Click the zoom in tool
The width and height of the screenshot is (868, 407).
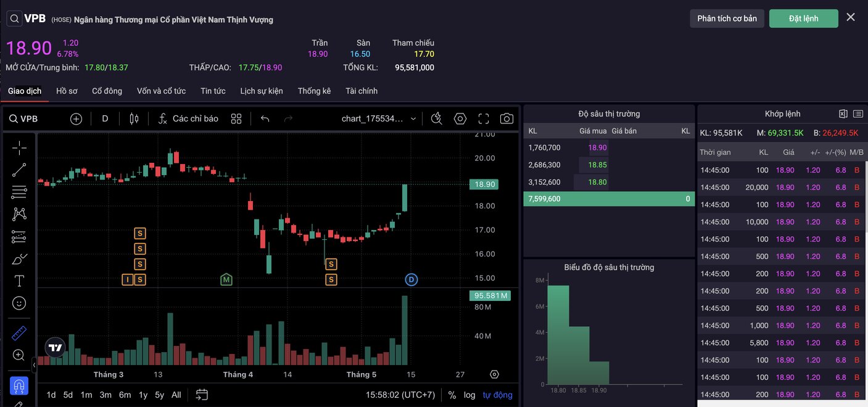19,355
